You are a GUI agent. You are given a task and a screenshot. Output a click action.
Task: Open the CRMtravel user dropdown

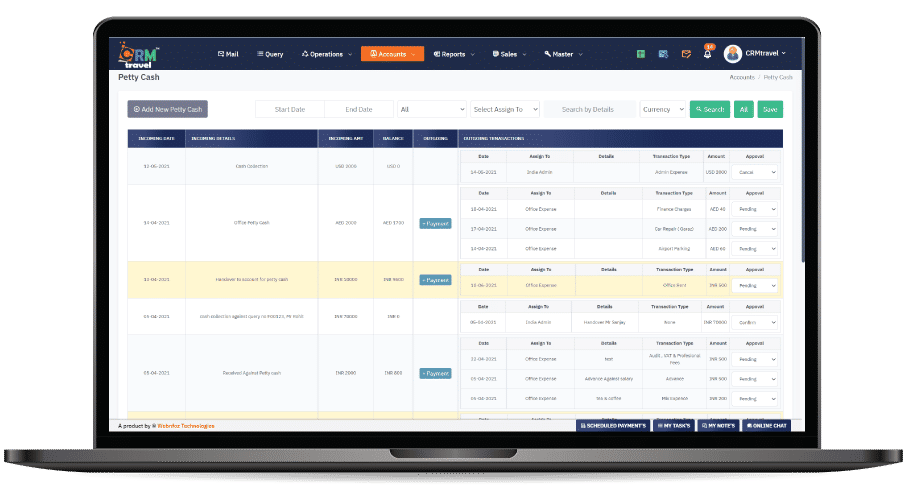click(x=765, y=53)
